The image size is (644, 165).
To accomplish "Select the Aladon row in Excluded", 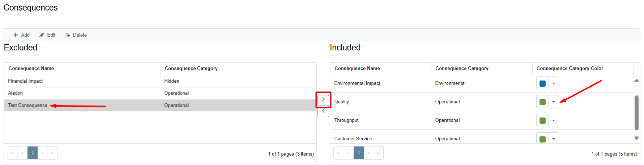I will click(x=160, y=93).
